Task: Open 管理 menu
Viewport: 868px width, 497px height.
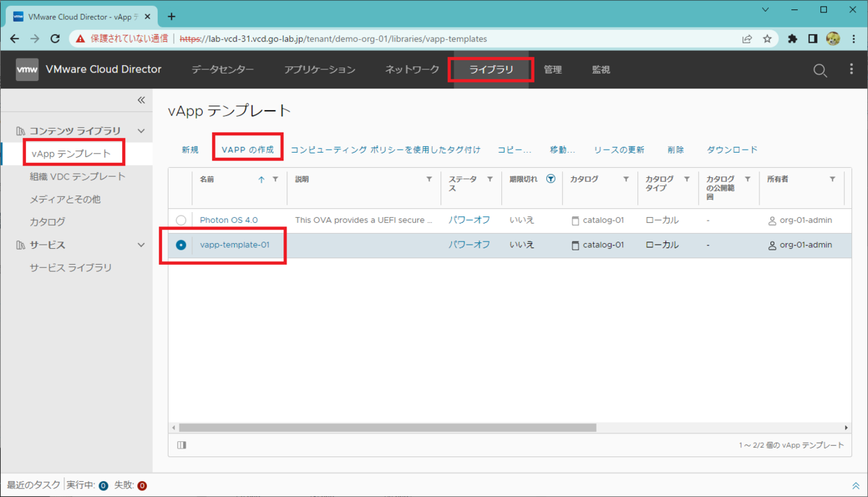Action: tap(553, 69)
